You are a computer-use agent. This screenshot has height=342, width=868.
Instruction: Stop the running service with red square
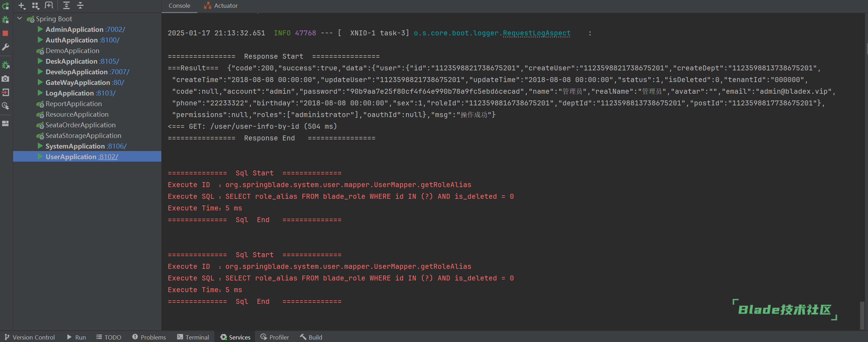[x=5, y=33]
